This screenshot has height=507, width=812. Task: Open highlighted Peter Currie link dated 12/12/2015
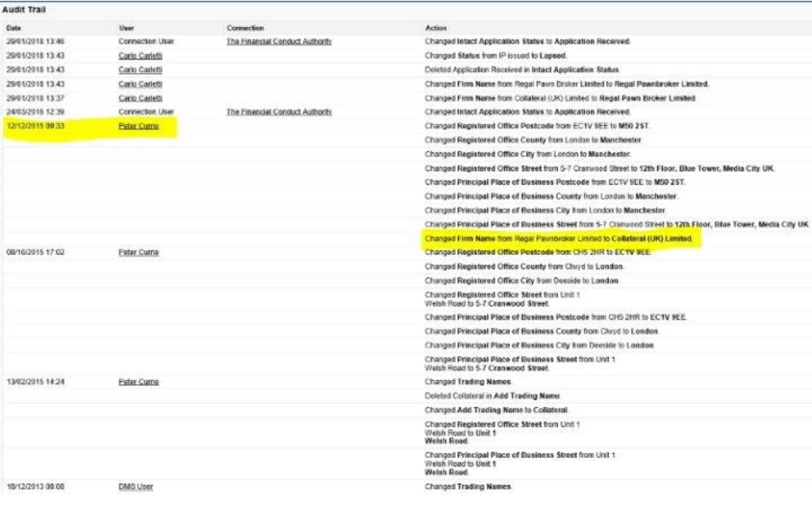click(138, 126)
